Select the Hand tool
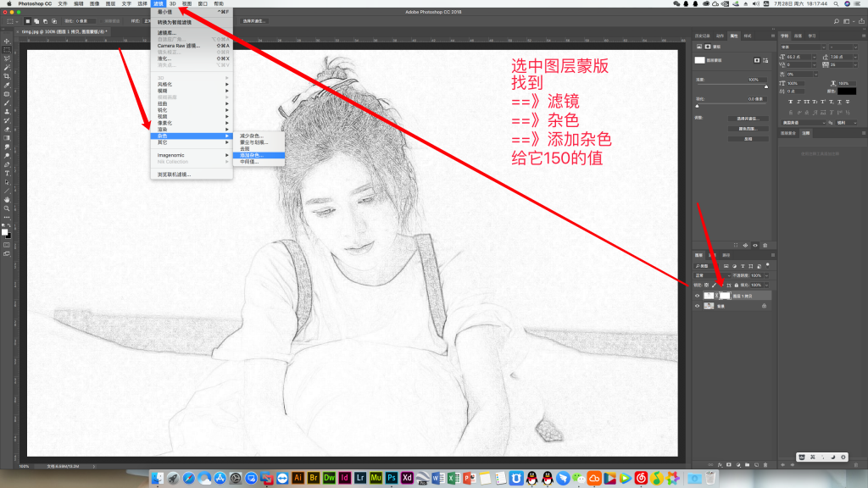The image size is (868, 488). (7, 200)
